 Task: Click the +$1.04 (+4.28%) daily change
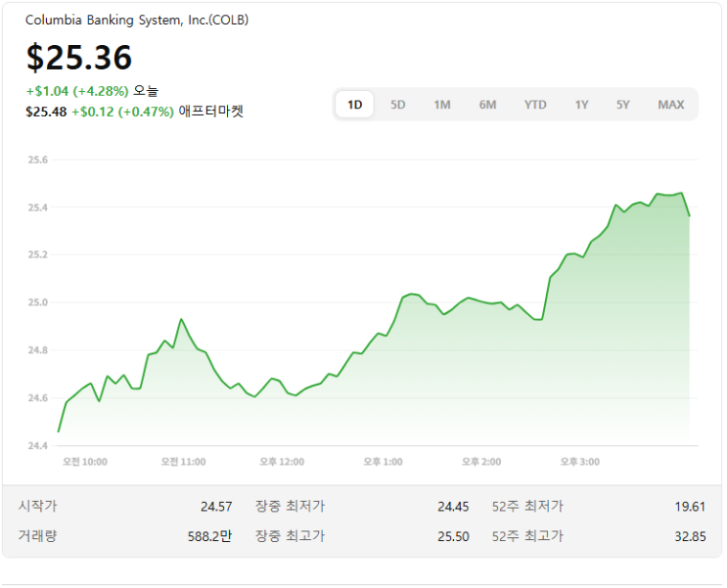point(77,91)
